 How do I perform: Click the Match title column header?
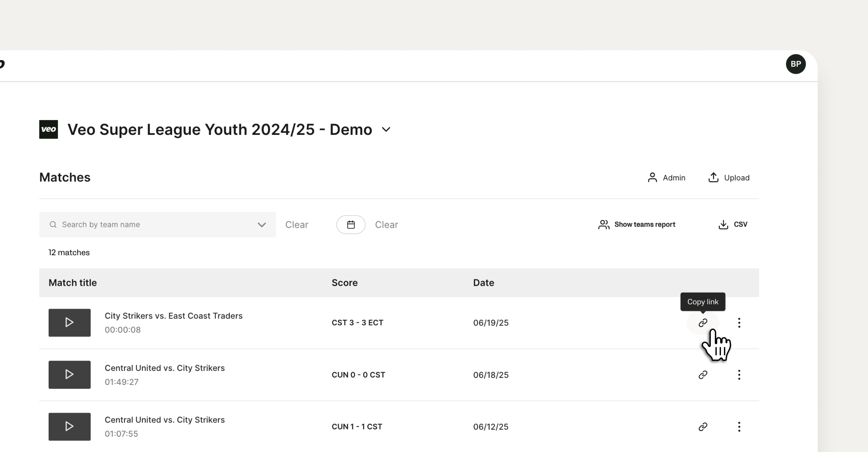click(72, 282)
